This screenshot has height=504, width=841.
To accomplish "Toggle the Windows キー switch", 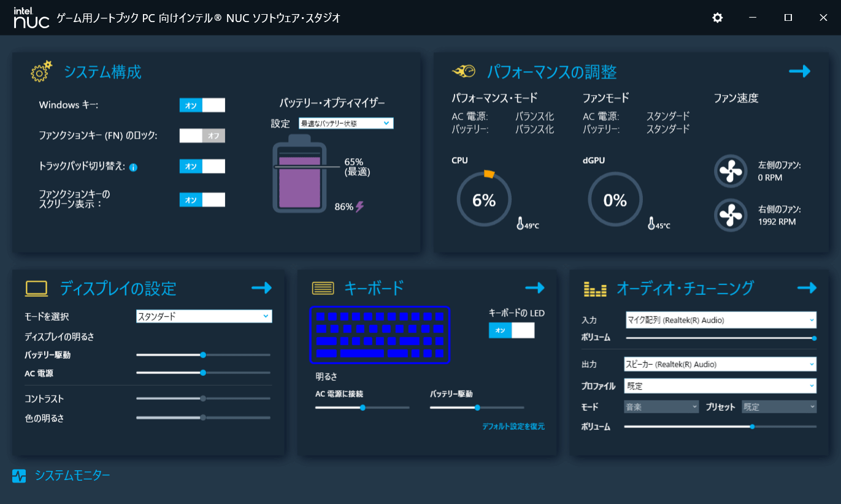I will click(x=202, y=105).
